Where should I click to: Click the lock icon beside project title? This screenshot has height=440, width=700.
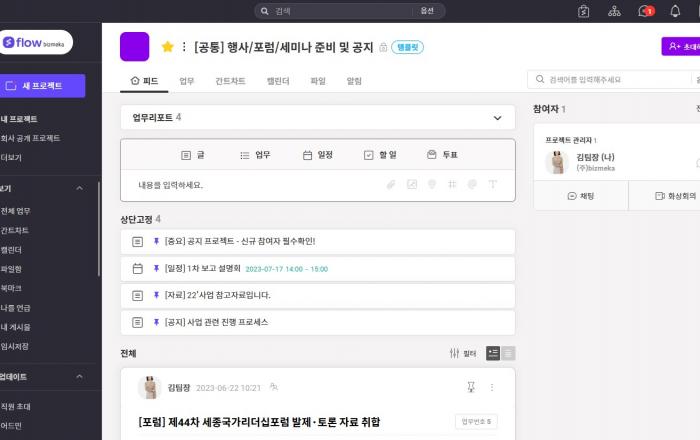383,47
